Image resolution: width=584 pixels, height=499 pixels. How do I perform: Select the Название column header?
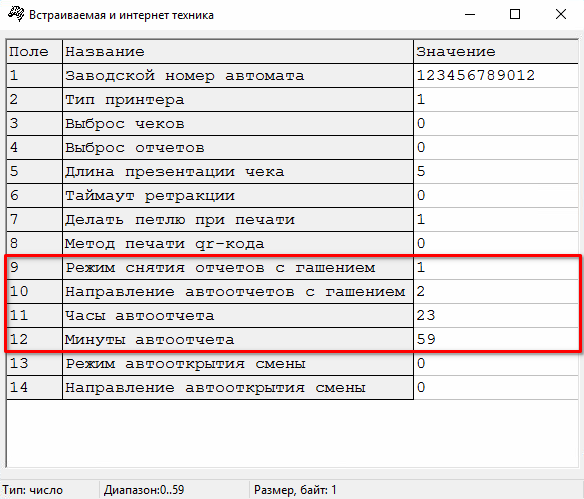coord(238,51)
